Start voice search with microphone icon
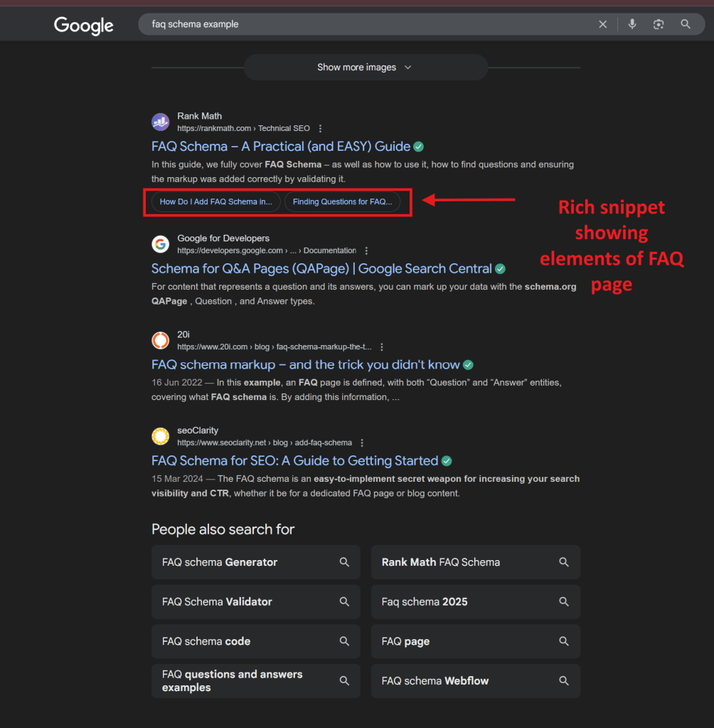Image resolution: width=714 pixels, height=728 pixels. [632, 24]
